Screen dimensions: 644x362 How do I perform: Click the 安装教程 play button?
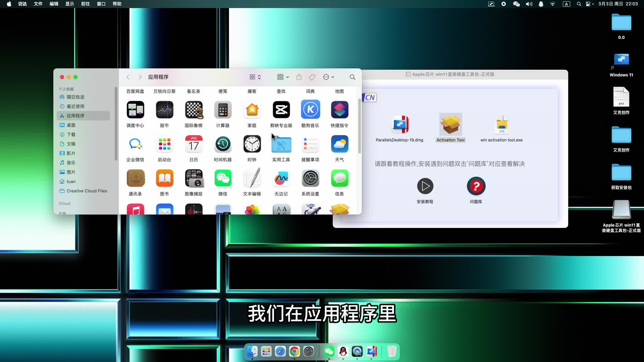coord(425,186)
